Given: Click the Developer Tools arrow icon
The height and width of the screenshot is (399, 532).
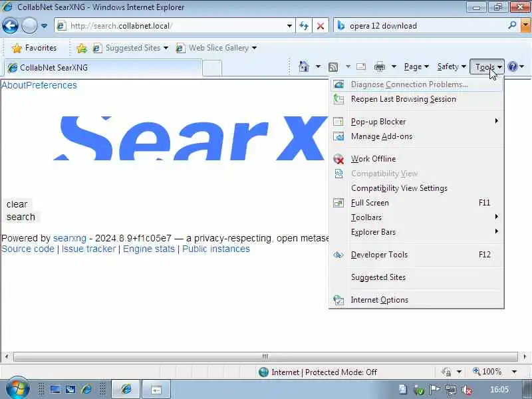Looking at the screenshot, I should 338,255.
